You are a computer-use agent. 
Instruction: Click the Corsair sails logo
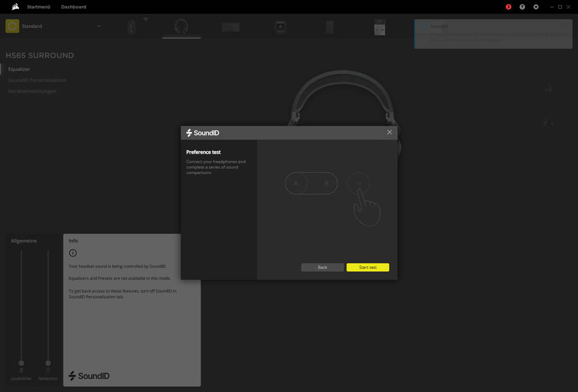click(x=15, y=6)
